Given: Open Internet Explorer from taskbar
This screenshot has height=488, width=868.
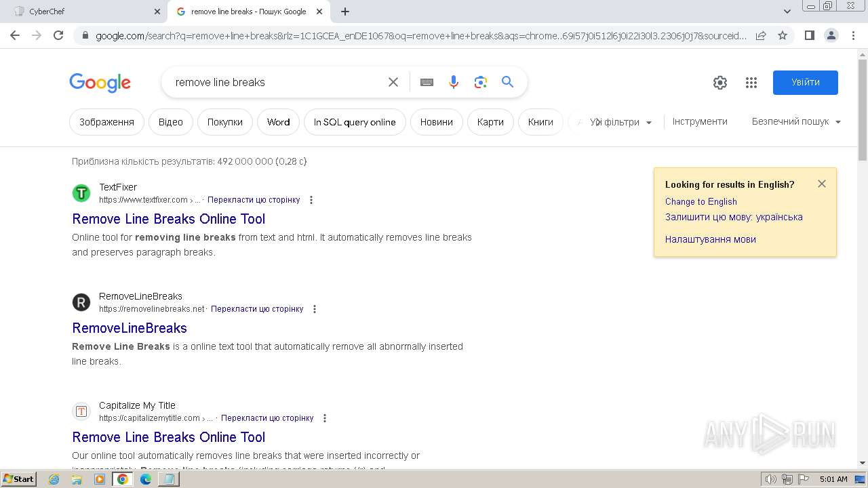Looking at the screenshot, I should coord(54,479).
